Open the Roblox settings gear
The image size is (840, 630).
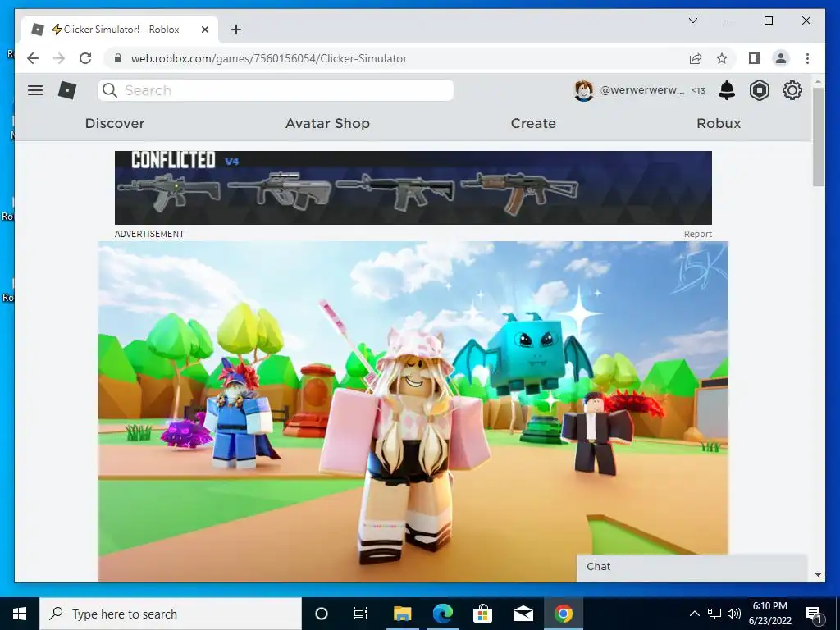792,90
